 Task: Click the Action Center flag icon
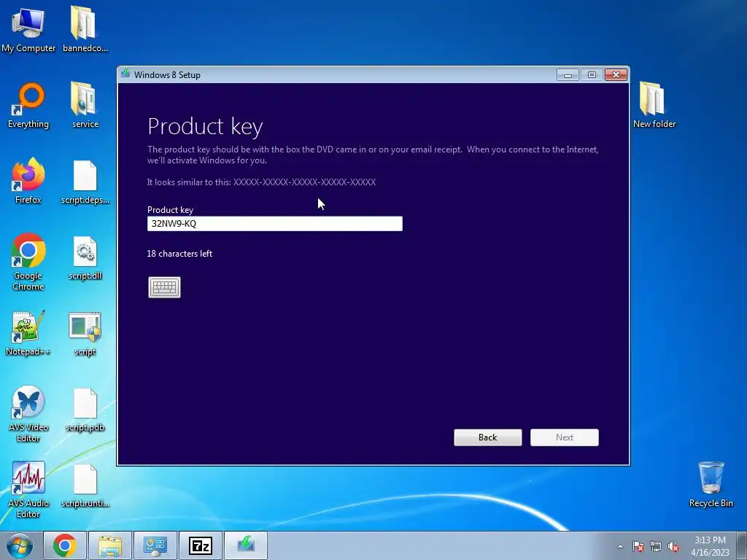638,547
